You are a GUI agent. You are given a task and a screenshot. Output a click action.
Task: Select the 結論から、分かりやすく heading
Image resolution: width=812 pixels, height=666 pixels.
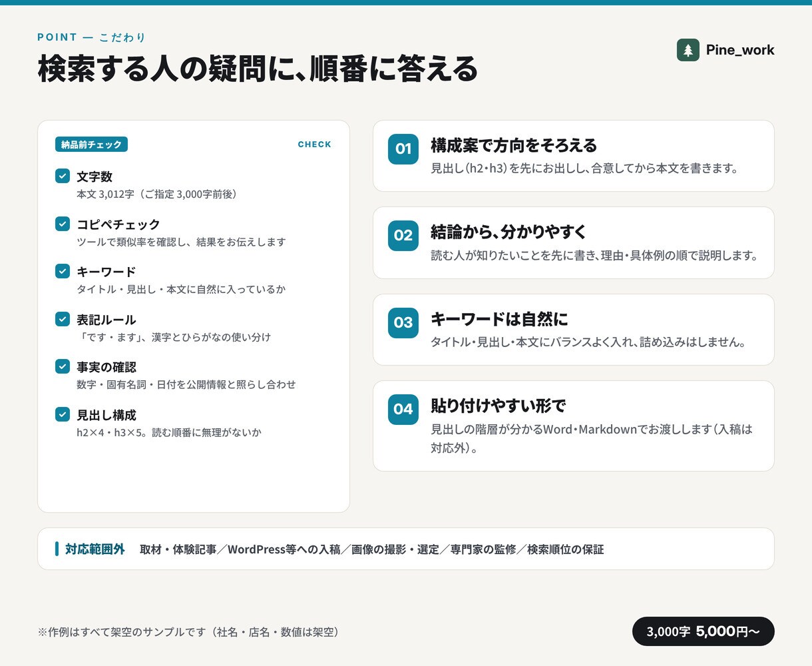click(508, 232)
